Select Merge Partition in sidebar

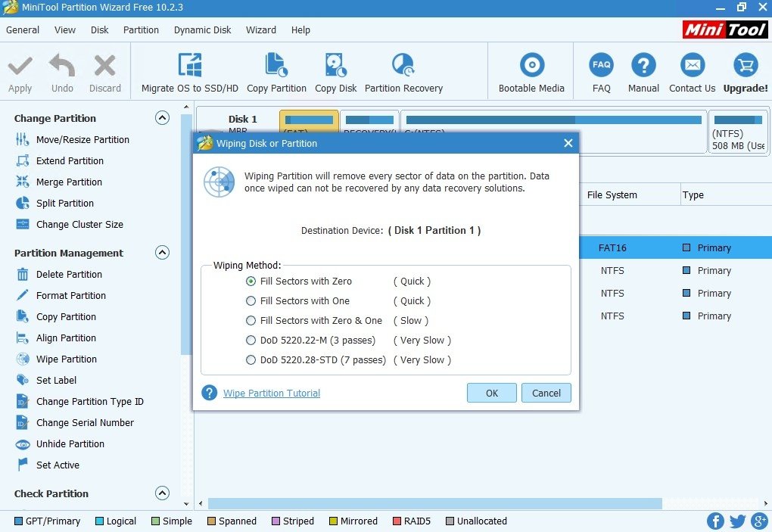(58, 182)
